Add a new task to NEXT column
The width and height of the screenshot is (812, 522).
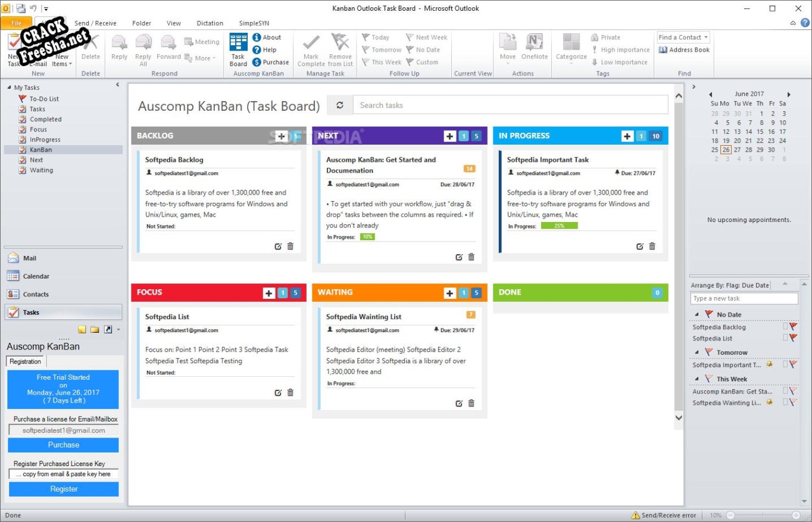coord(450,136)
